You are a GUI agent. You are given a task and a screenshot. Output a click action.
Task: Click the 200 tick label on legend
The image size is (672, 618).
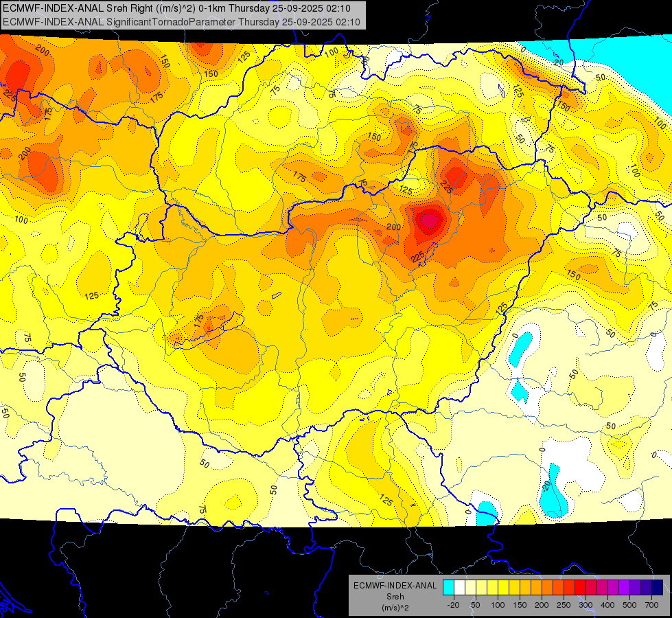click(x=542, y=605)
